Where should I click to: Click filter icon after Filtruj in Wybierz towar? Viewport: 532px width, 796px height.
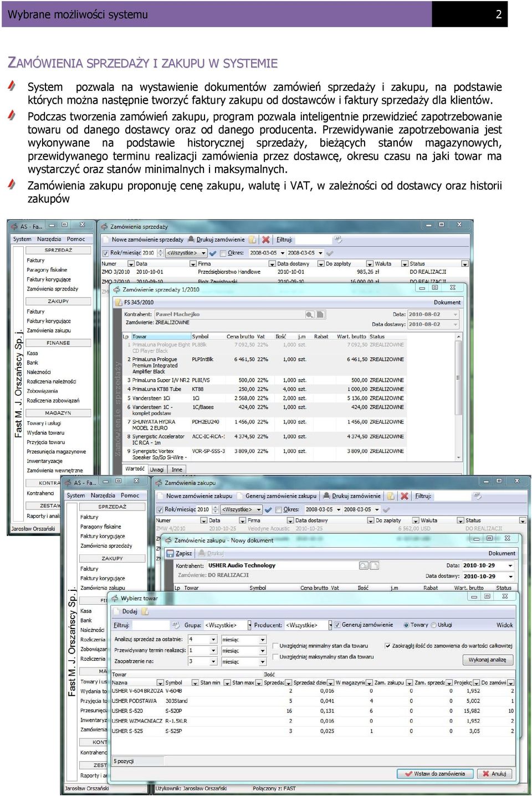tap(176, 625)
